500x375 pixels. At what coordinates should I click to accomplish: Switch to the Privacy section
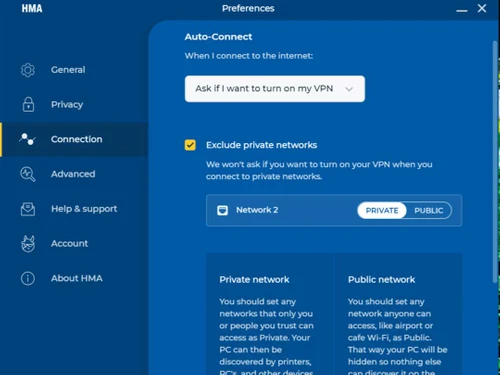coord(74,105)
